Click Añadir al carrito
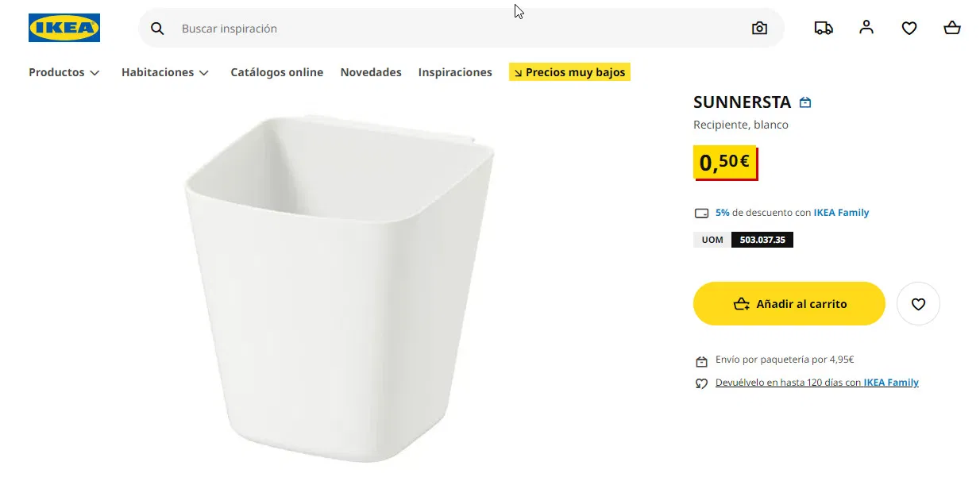The height and width of the screenshot is (481, 980). pos(789,303)
